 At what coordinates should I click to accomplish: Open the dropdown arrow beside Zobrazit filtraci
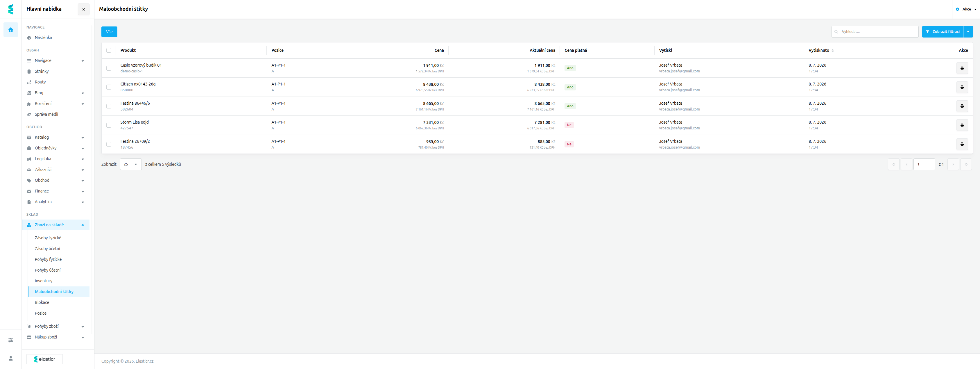pos(968,32)
